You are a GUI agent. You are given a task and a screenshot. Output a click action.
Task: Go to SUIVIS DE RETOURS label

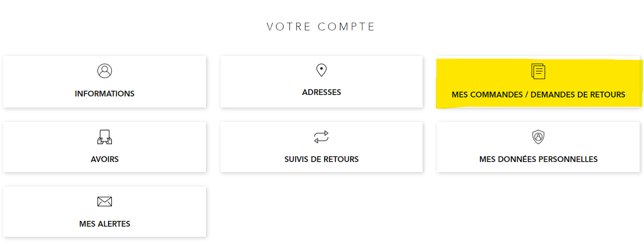click(321, 159)
